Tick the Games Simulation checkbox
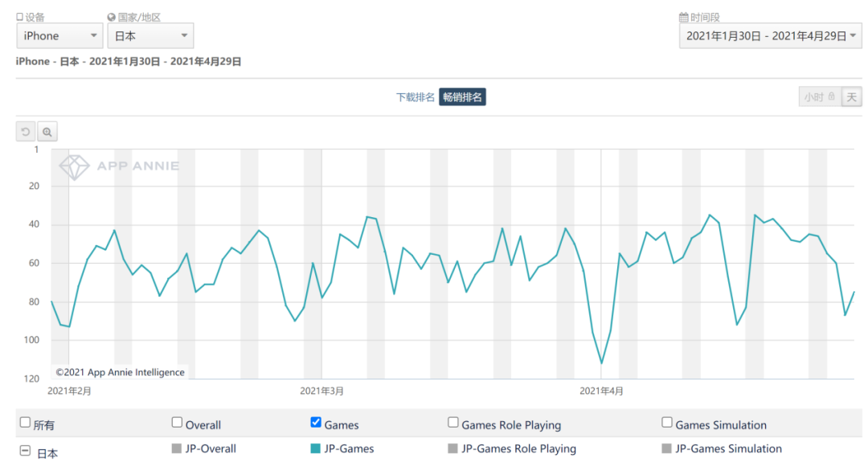 pyautogui.click(x=667, y=423)
